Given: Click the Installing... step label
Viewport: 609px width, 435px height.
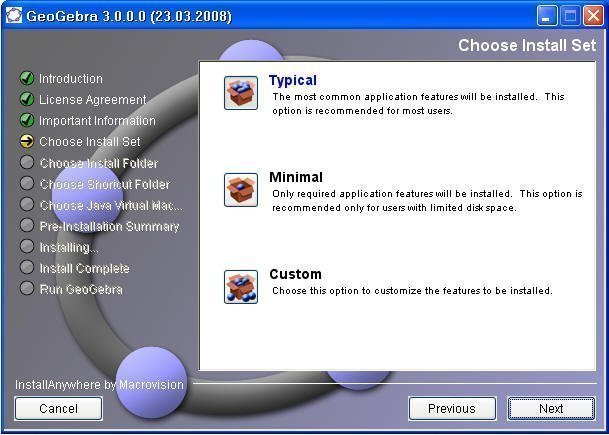Looking at the screenshot, I should pos(69,247).
